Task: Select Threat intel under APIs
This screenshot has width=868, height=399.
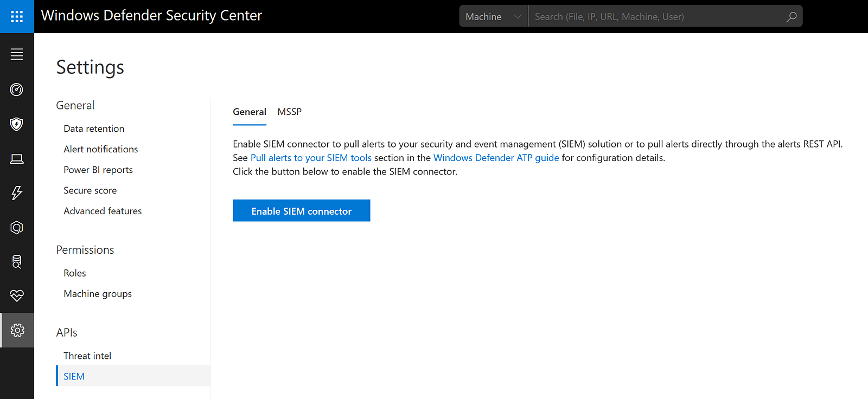Action: [x=87, y=356]
